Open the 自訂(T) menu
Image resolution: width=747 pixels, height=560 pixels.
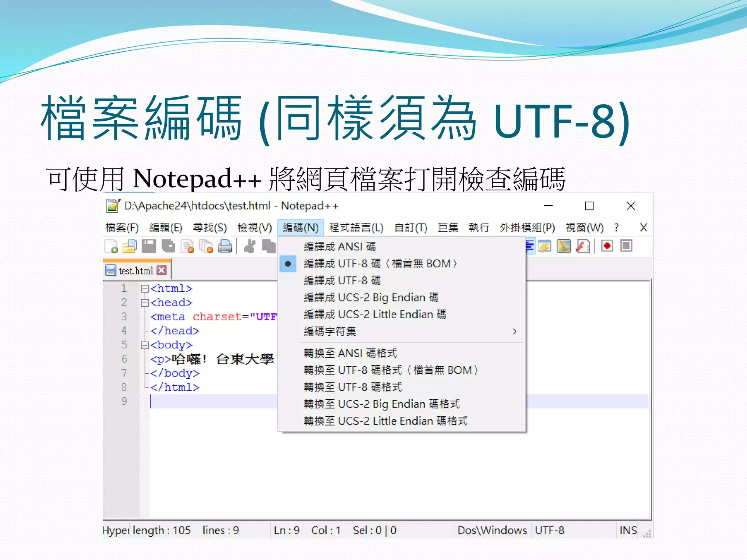pos(411,228)
